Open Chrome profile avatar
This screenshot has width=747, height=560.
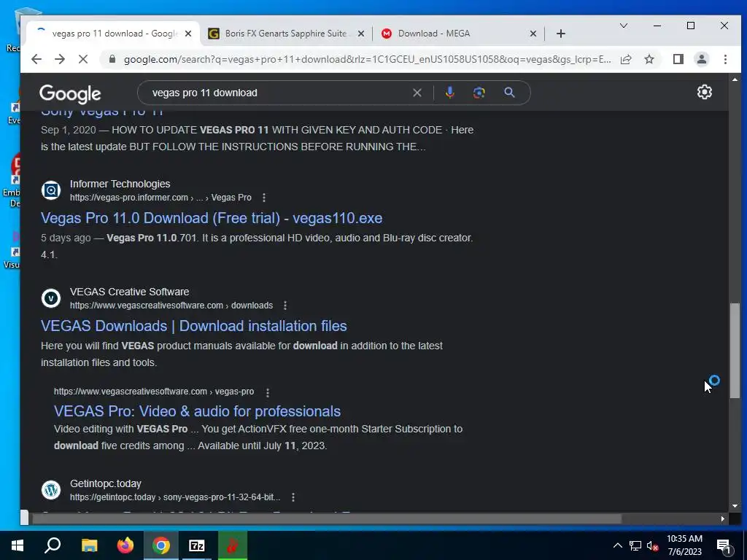(702, 59)
